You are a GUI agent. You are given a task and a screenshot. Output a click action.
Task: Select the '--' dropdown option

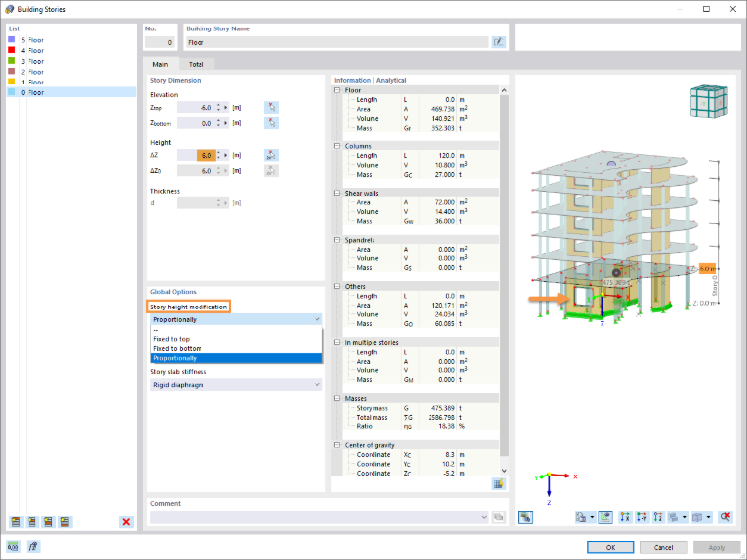coord(236,330)
